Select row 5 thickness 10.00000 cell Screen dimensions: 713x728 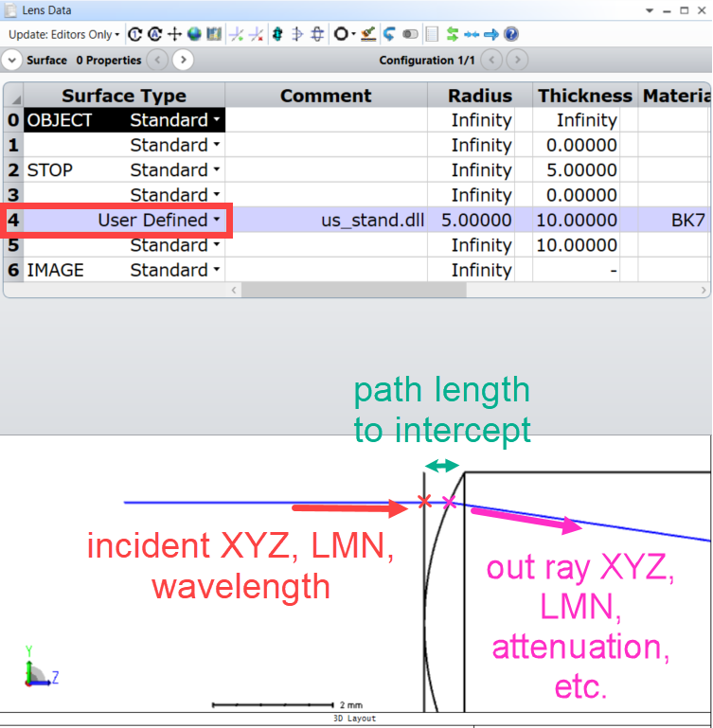(x=577, y=244)
